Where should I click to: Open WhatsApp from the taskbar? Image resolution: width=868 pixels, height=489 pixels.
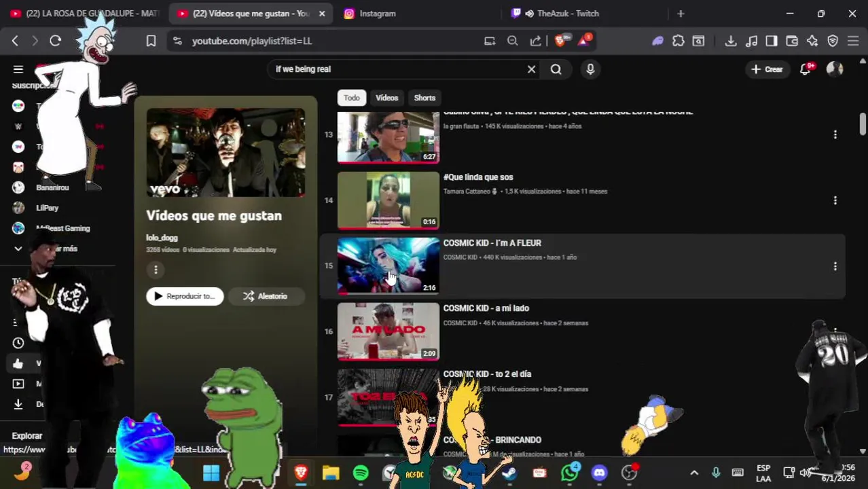point(570,473)
